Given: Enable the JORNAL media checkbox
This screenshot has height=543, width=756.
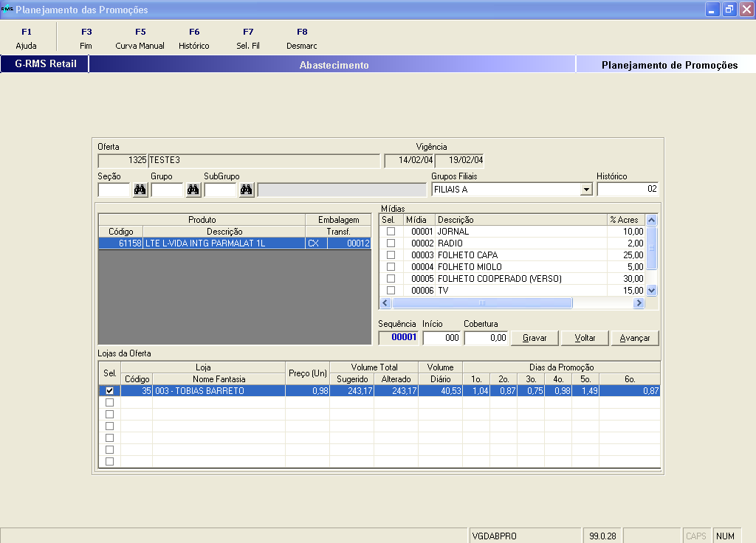Looking at the screenshot, I should pyautogui.click(x=391, y=232).
